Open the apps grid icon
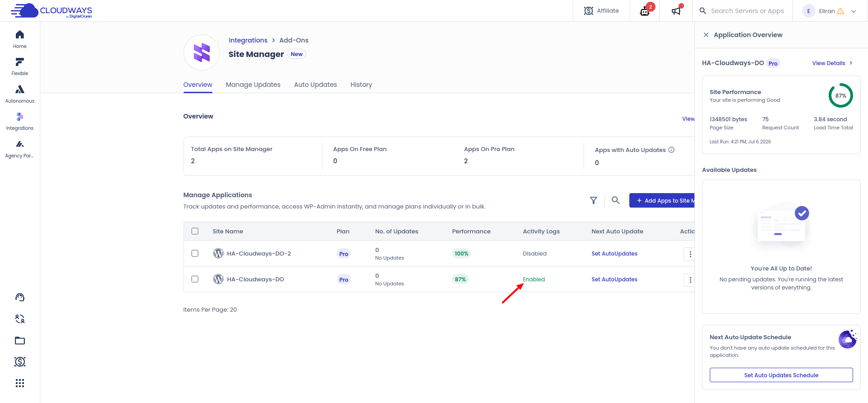Screen dimensions: 868x403 (20, 383)
